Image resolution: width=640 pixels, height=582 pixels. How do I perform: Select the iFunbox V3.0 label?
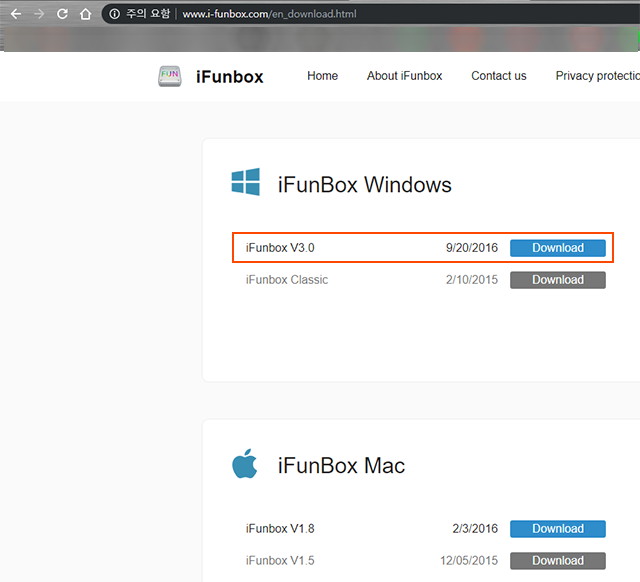(x=280, y=248)
